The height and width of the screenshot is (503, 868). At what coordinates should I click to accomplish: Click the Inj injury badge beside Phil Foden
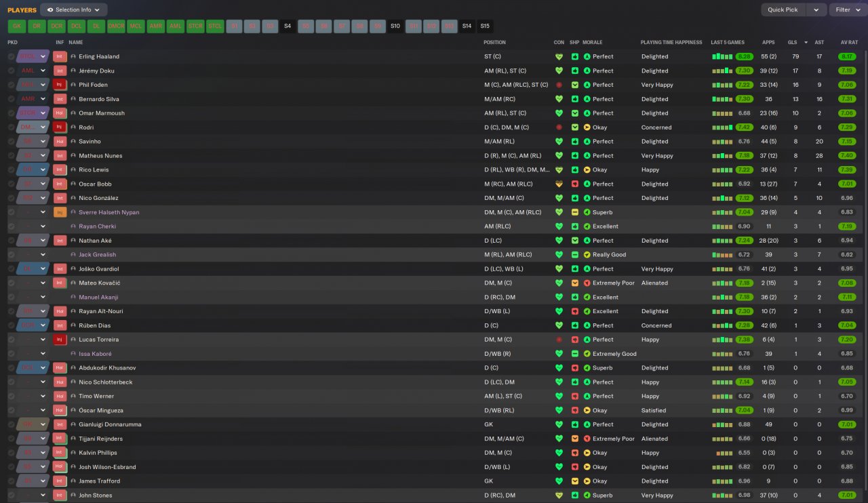coord(60,85)
